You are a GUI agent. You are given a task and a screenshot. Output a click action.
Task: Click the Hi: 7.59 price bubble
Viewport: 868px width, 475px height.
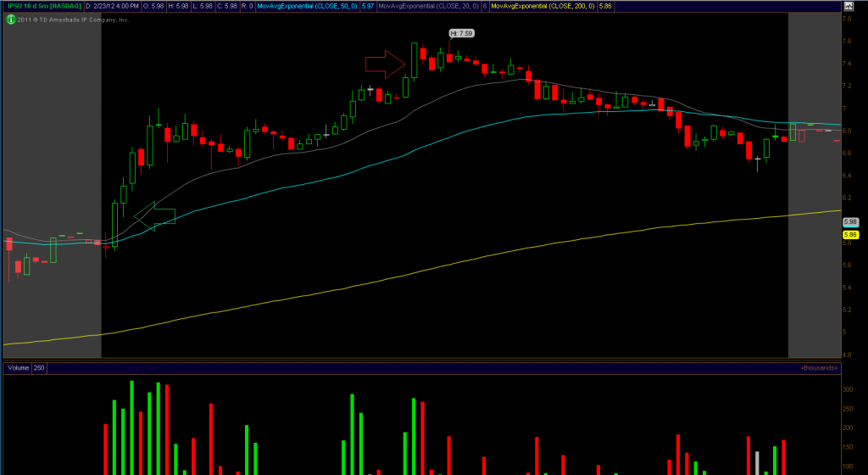(x=464, y=33)
